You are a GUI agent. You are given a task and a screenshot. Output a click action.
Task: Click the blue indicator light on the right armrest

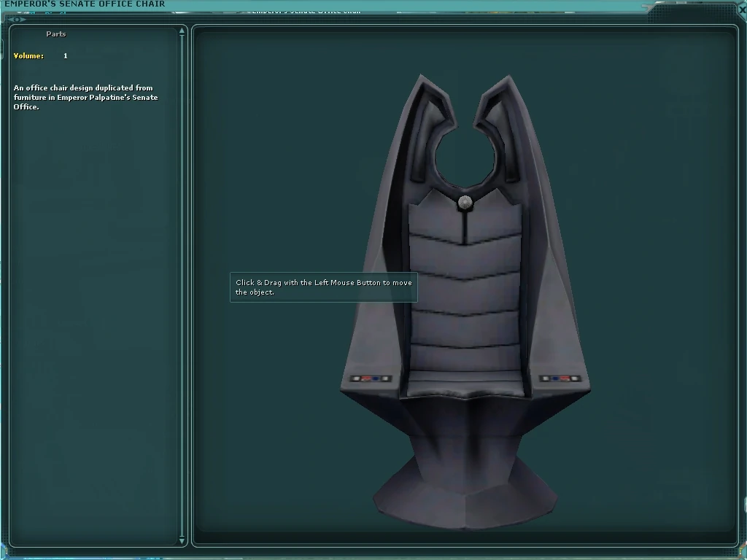coord(554,378)
